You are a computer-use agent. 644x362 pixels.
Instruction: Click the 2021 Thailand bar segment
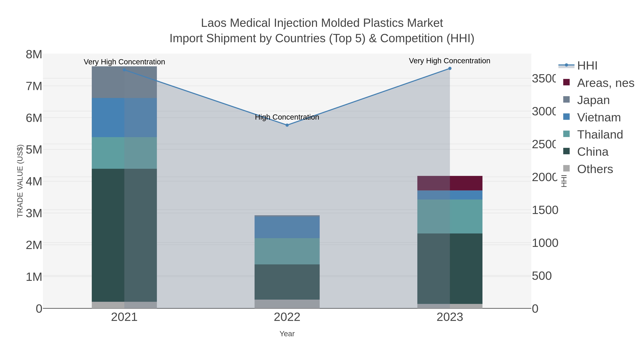[x=124, y=153]
